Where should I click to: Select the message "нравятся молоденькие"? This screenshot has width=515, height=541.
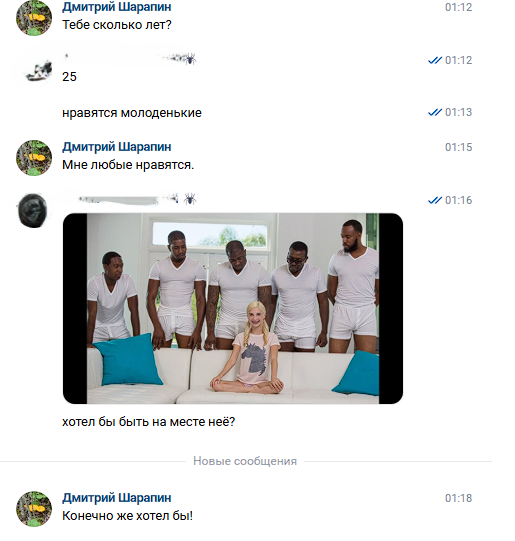[x=132, y=113]
